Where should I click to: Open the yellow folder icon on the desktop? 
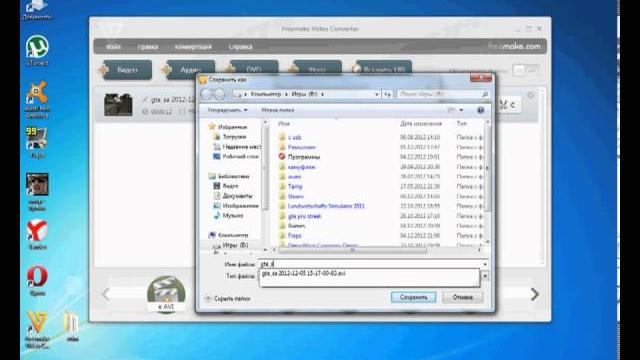click(x=72, y=326)
